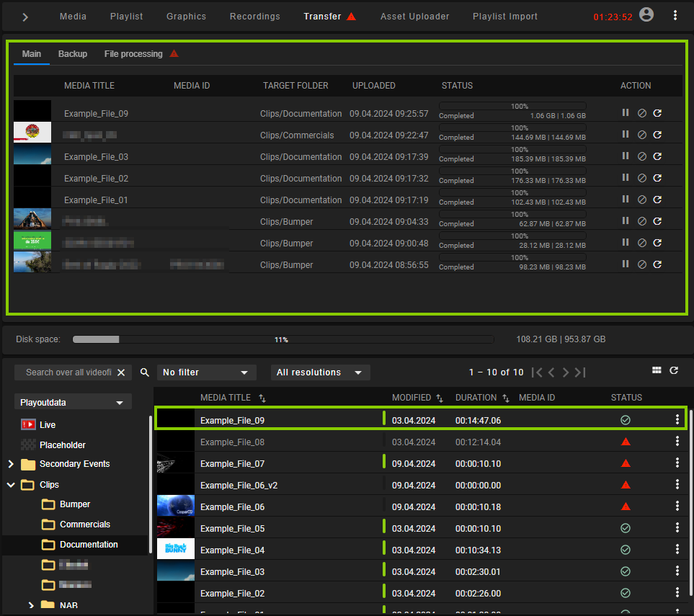Click the warning triangle on Example_File_06_v2
The width and height of the screenshot is (694, 616).
(626, 484)
